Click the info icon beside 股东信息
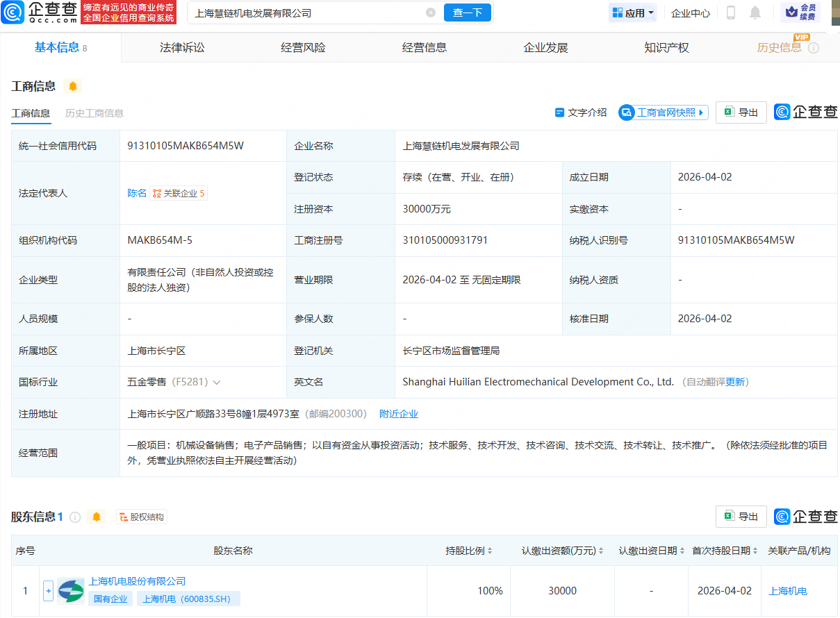 pyautogui.click(x=74, y=517)
